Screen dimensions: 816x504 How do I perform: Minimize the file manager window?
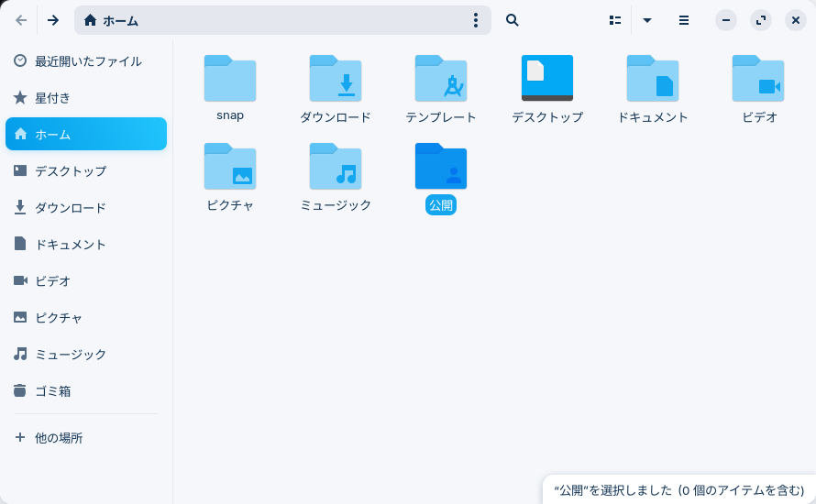pyautogui.click(x=726, y=20)
